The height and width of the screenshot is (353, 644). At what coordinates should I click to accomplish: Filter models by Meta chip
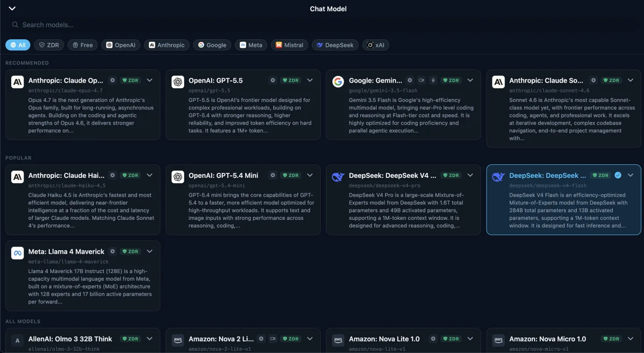coord(251,45)
